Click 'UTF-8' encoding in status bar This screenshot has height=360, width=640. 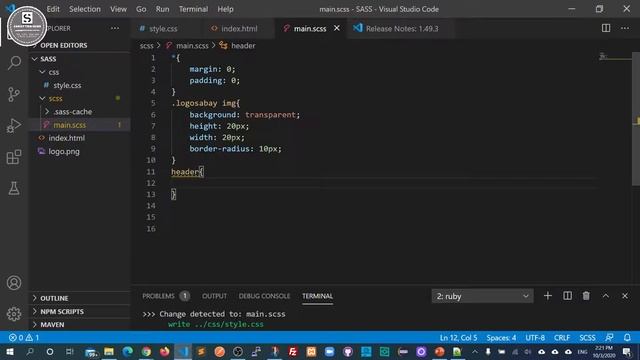coord(535,338)
